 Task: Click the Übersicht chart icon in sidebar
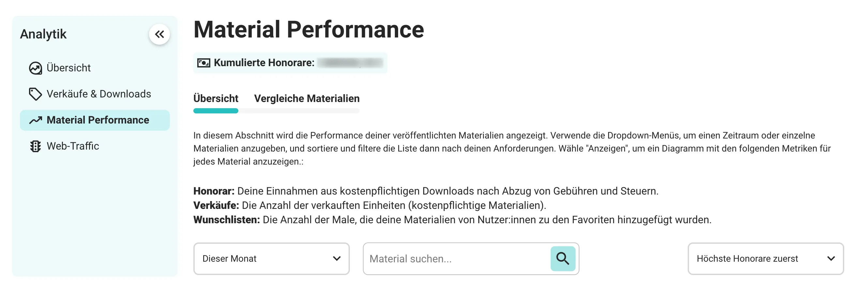[36, 68]
